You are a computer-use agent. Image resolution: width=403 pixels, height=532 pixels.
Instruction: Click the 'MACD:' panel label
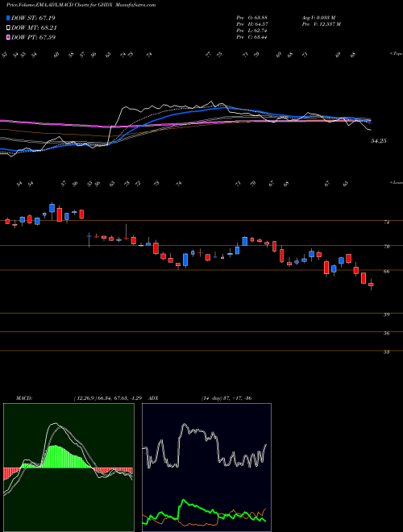pyautogui.click(x=23, y=398)
